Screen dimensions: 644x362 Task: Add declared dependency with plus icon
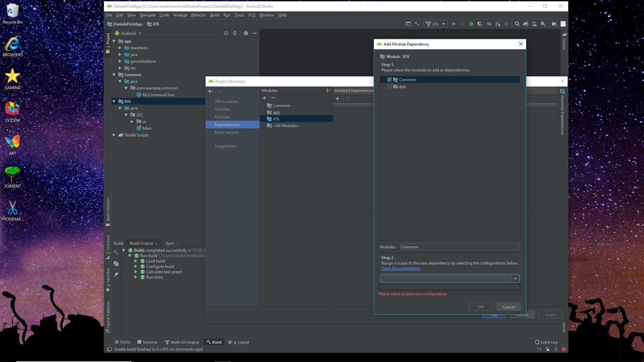coord(337,99)
